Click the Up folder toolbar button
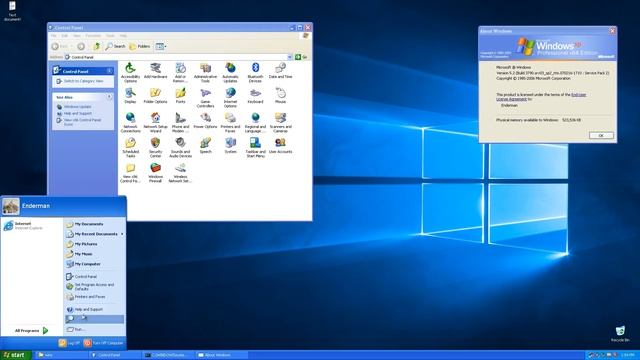Screen dimensions: 640x360 [x=96, y=47]
